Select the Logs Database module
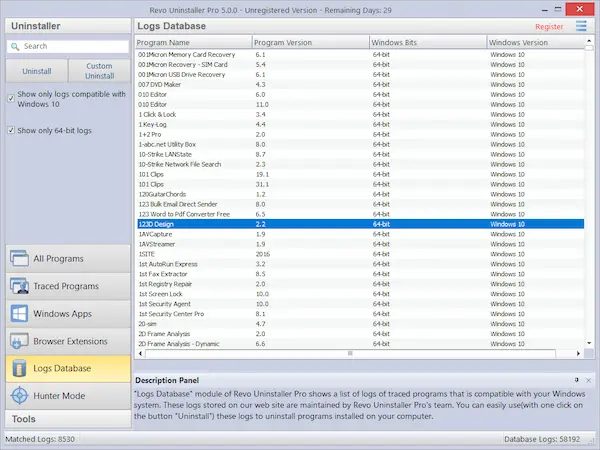 68,368
